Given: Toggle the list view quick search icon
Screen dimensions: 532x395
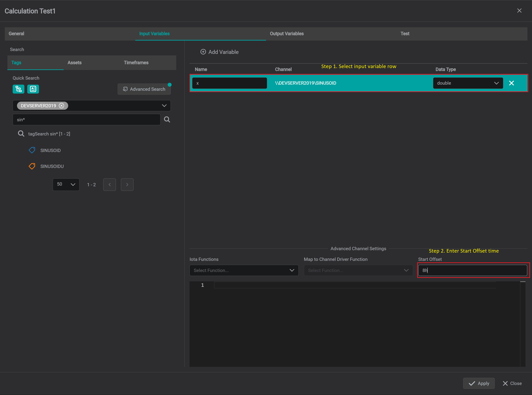Looking at the screenshot, I should tap(33, 89).
